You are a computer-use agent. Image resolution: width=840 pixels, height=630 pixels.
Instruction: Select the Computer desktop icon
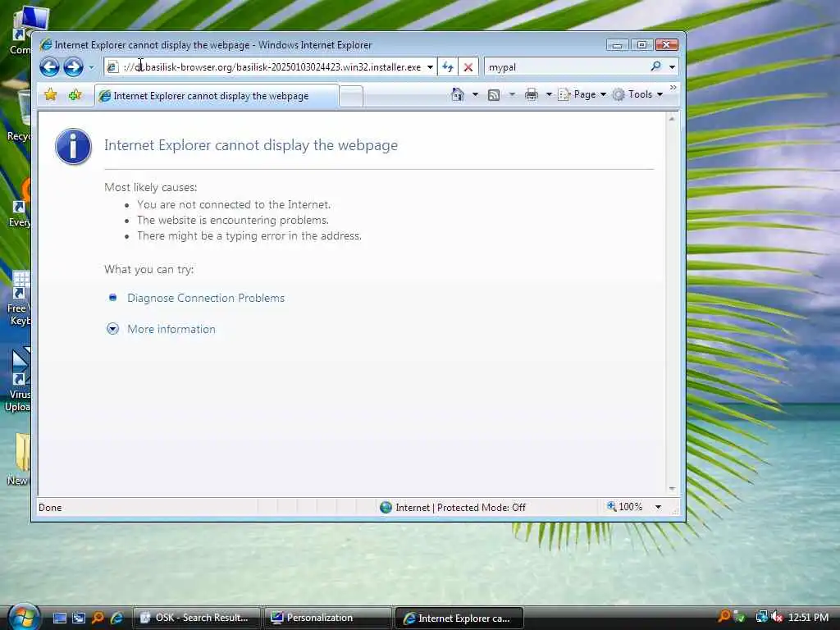pyautogui.click(x=21, y=31)
